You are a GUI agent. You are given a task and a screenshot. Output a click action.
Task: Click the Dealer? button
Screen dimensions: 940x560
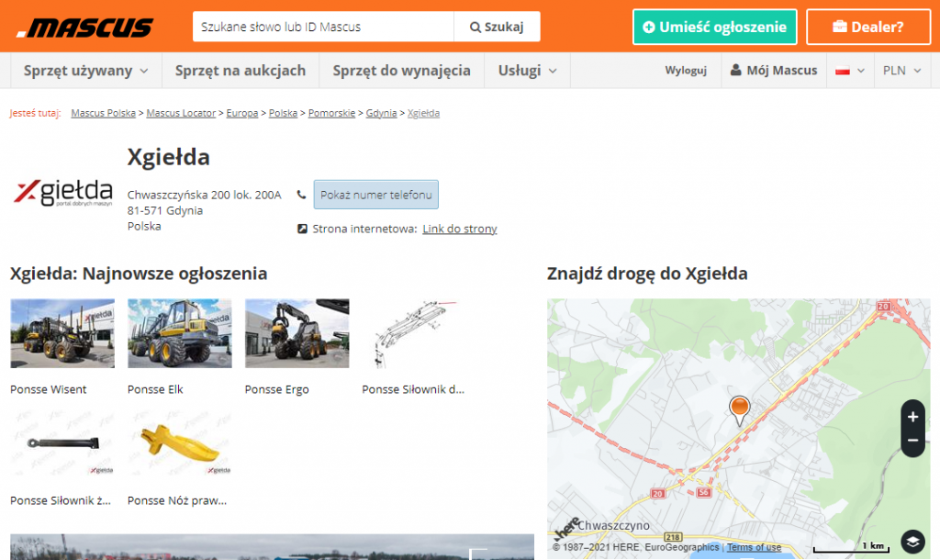tap(868, 27)
